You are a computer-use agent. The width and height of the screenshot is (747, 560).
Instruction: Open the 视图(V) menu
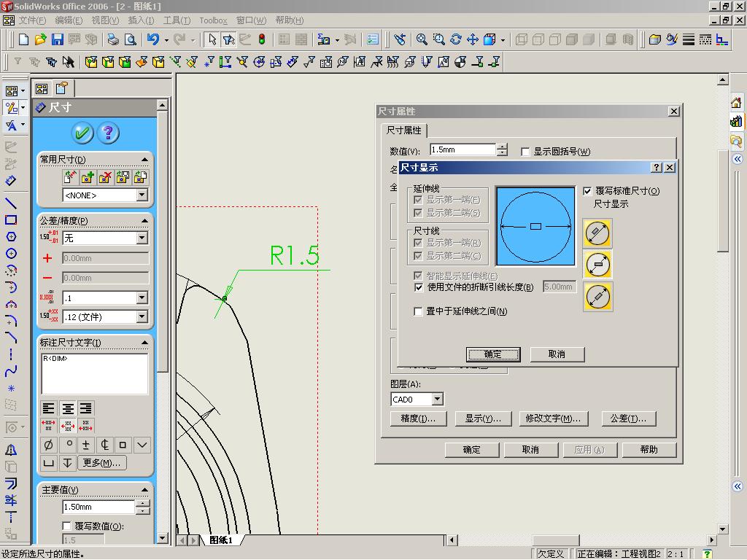pos(105,20)
